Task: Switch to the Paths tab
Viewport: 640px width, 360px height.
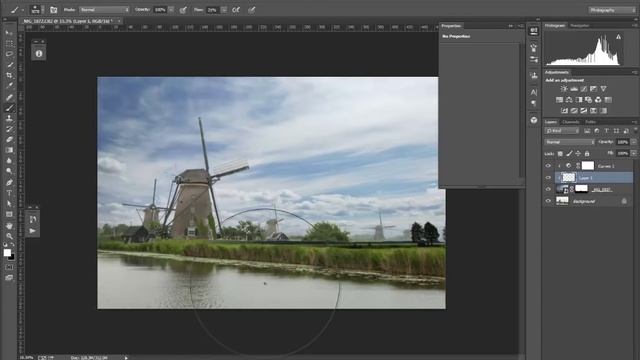Action: pyautogui.click(x=590, y=122)
